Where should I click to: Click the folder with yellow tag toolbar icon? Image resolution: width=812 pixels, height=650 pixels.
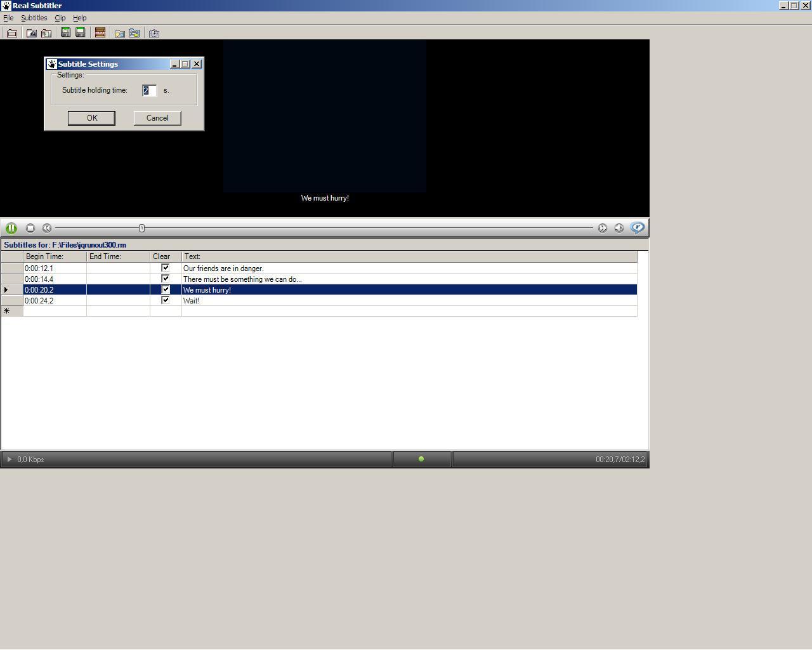coord(119,33)
